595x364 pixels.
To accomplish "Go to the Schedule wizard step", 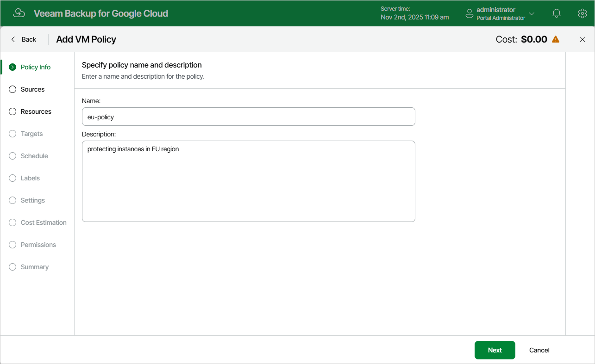I will (x=34, y=156).
